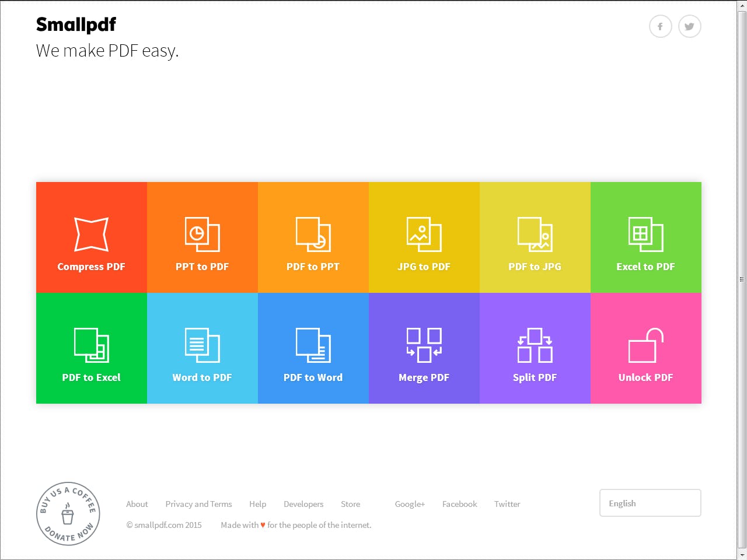Click the "© smallpdf.com 2015" copyright text
Screen dimensions: 747x560
click(x=164, y=525)
